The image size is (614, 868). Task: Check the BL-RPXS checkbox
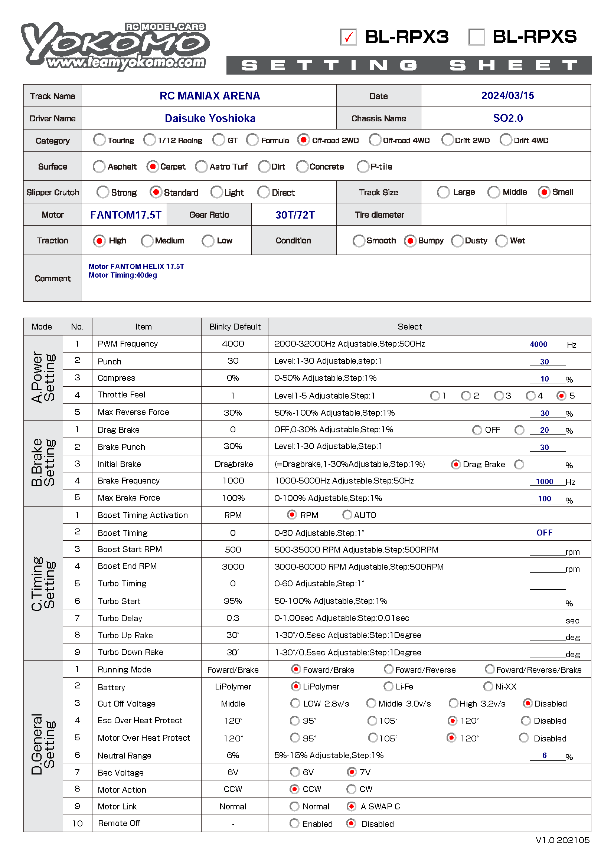pyautogui.click(x=476, y=37)
